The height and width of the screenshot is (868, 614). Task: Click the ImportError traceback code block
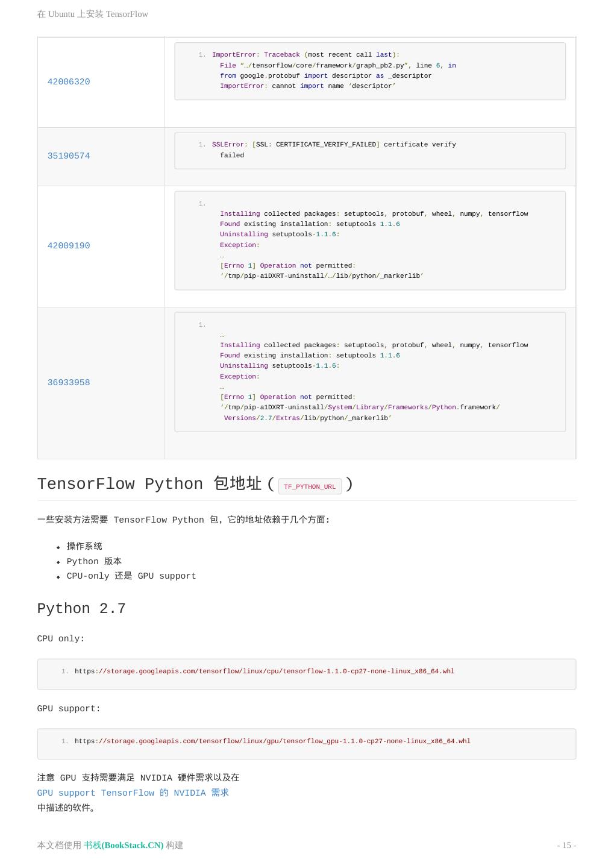pyautogui.click(x=369, y=71)
